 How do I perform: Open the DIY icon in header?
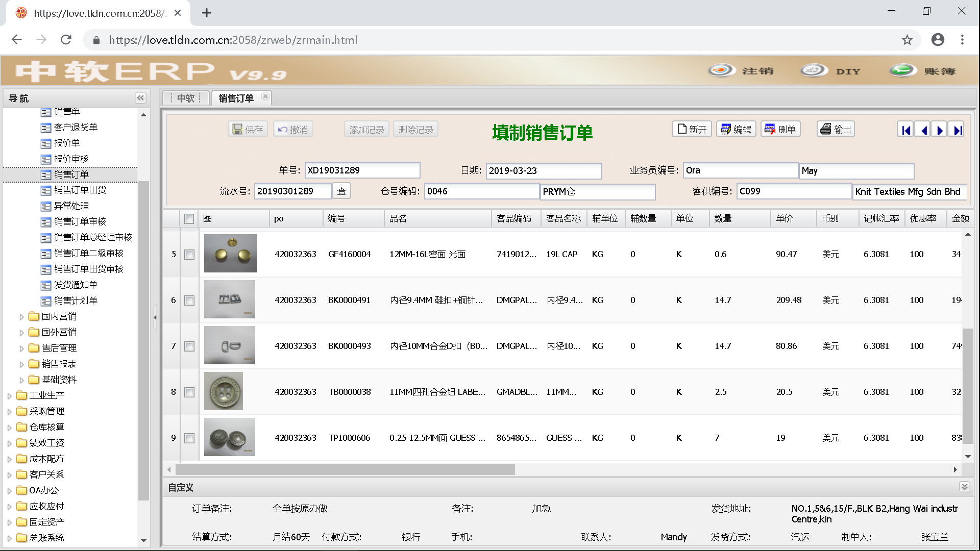(x=814, y=70)
